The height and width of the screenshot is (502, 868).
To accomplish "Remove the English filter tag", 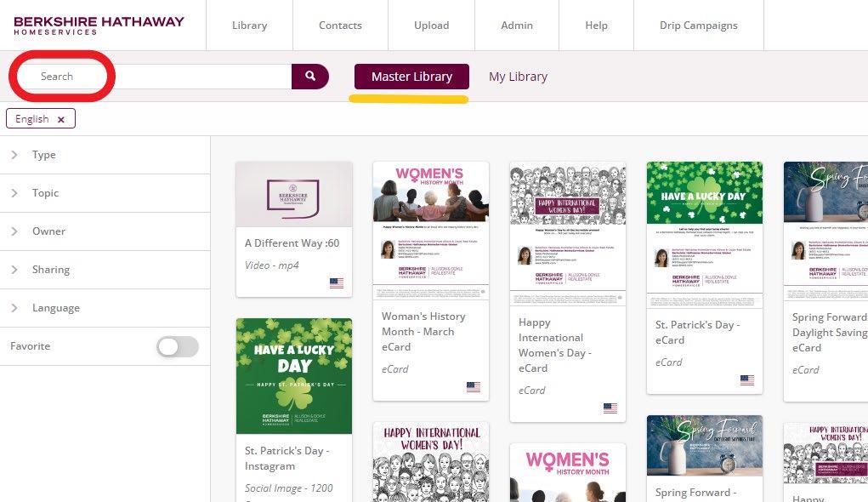I will (x=61, y=119).
